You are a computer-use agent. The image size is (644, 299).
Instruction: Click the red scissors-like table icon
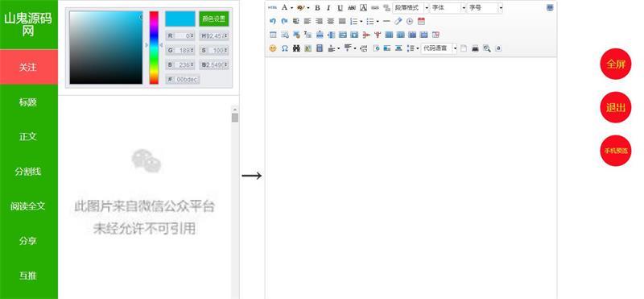coord(366,35)
